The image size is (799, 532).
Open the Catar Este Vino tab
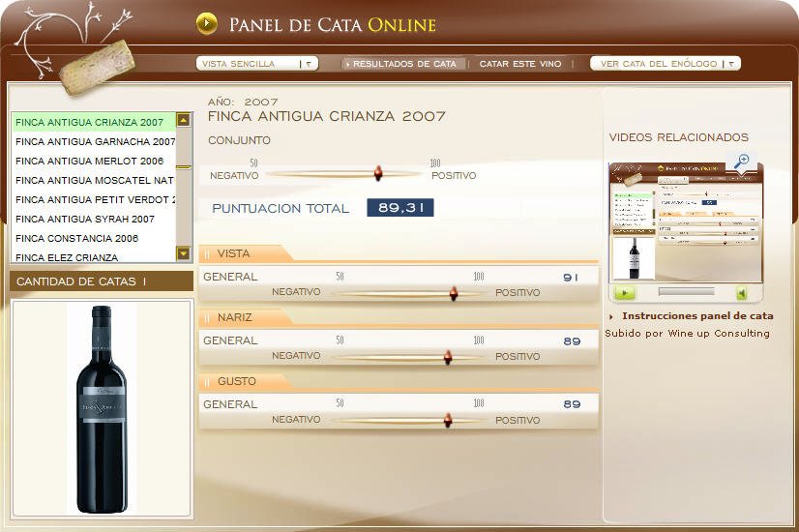click(520, 64)
